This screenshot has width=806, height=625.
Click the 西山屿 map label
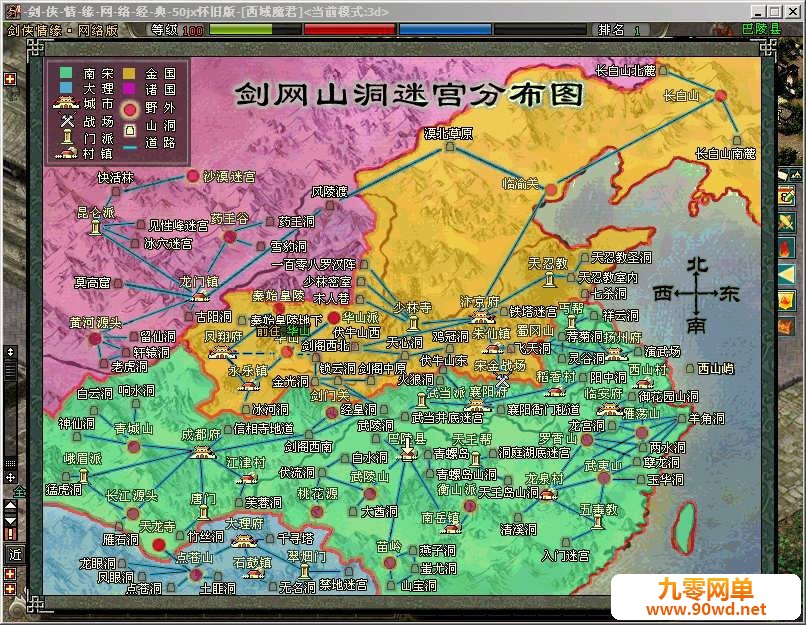point(716,368)
